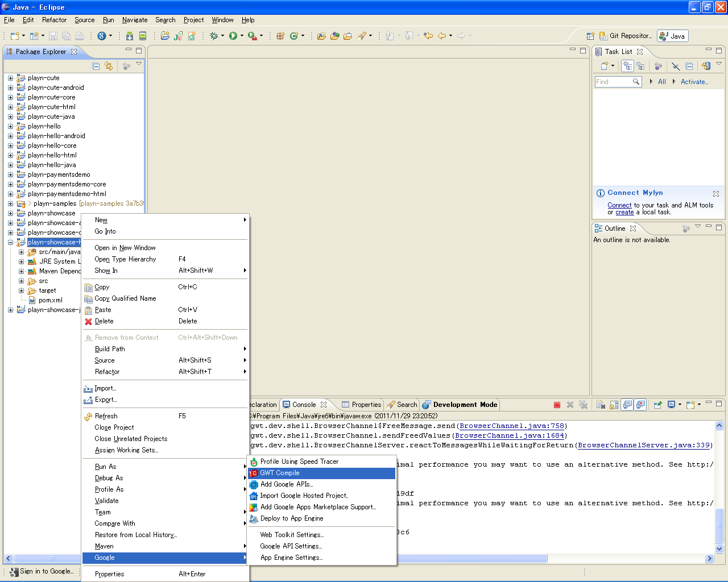This screenshot has height=582, width=728.
Task: Click the Open Perspective icon
Action: [590, 36]
